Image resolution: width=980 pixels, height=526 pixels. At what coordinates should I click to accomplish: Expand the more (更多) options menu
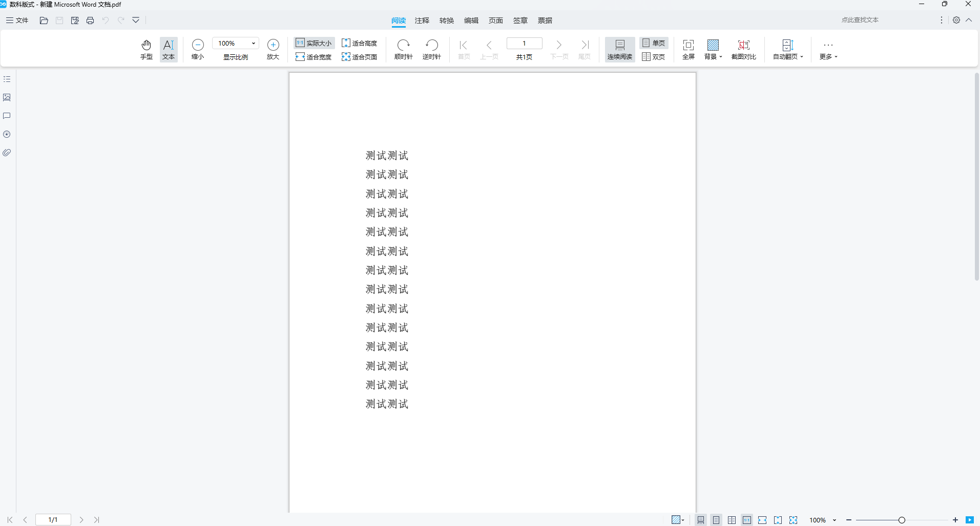[x=828, y=50]
